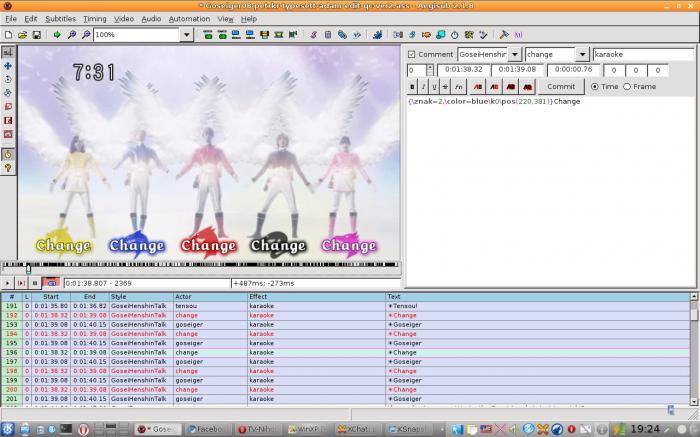
Task: Click the Actor column header in grid
Action: (211, 296)
